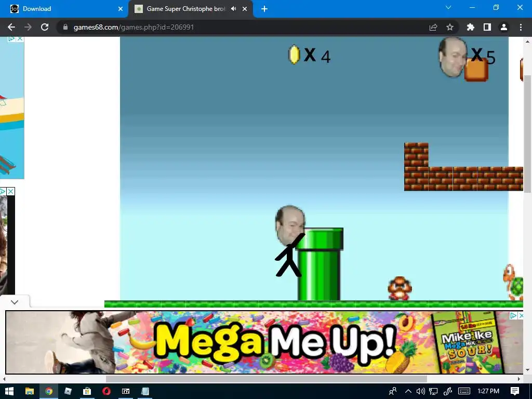Open the touch keyboard from the tray
Image resolution: width=532 pixels, height=399 pixels.
coord(464,391)
